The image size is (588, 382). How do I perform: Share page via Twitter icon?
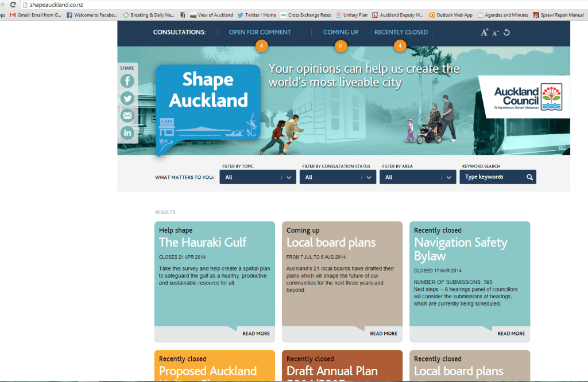tap(127, 98)
